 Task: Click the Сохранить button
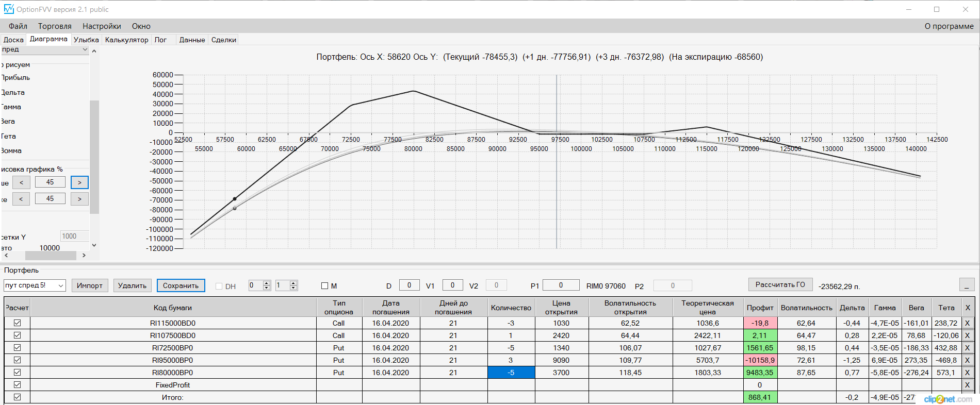181,285
